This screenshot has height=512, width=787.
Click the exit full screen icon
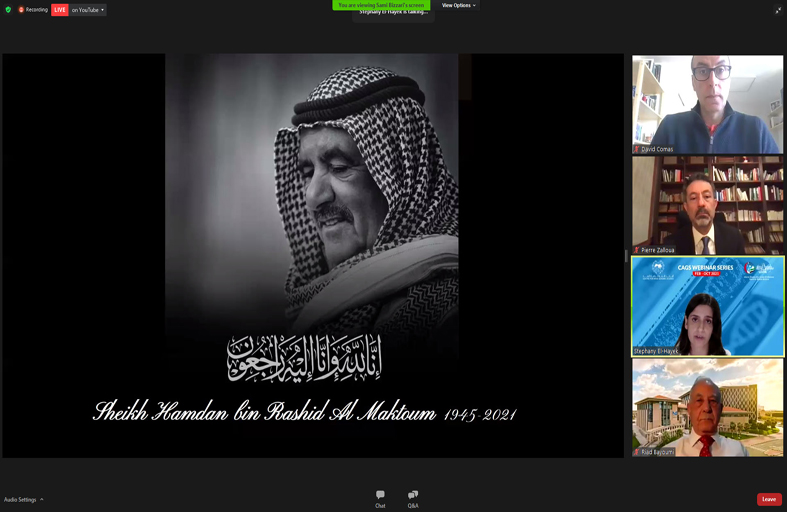click(778, 10)
